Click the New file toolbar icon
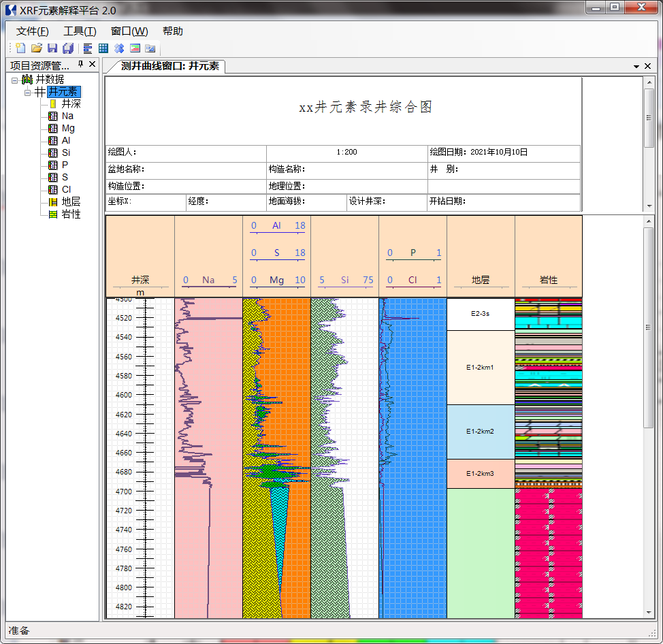Image resolution: width=663 pixels, height=644 pixels. click(x=20, y=48)
